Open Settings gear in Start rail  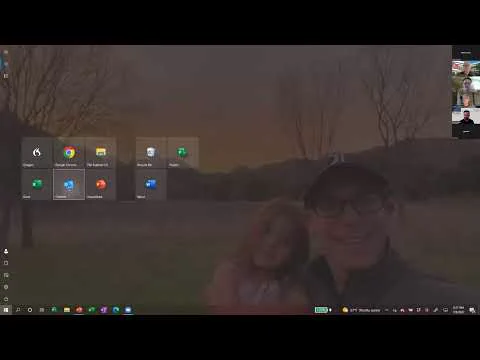(x=6, y=287)
